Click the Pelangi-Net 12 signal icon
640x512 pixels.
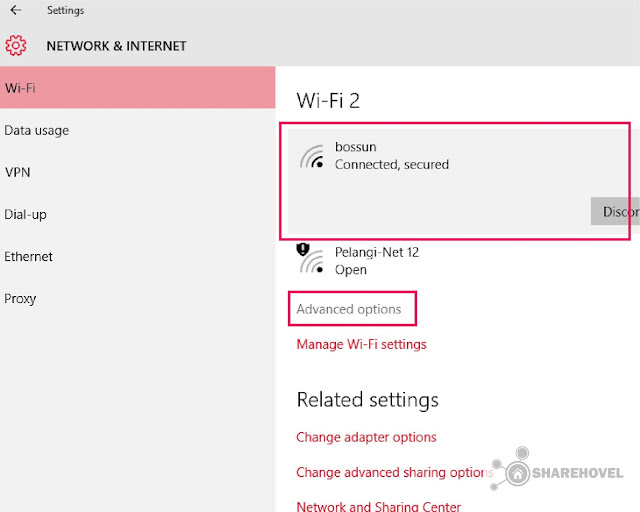(313, 262)
